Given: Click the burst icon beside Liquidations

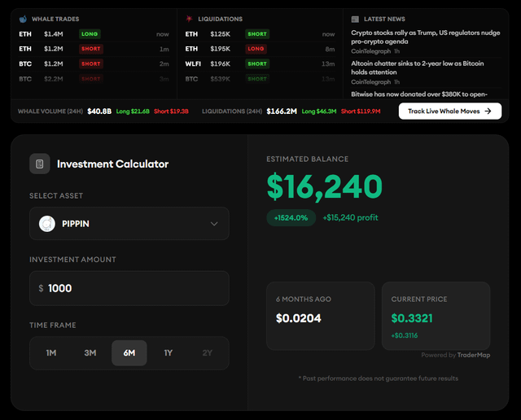Looking at the screenshot, I should tap(189, 19).
